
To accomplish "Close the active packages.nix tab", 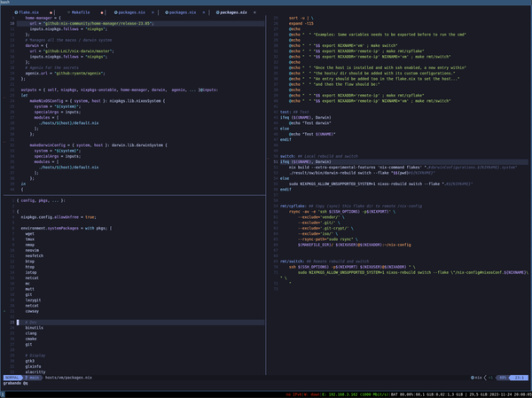I will [254, 12].
